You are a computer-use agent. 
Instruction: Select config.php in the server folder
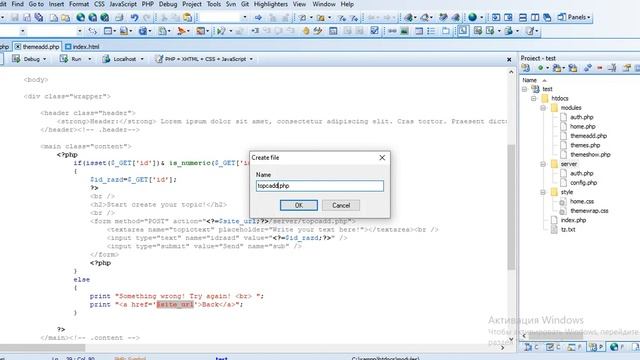[583, 183]
